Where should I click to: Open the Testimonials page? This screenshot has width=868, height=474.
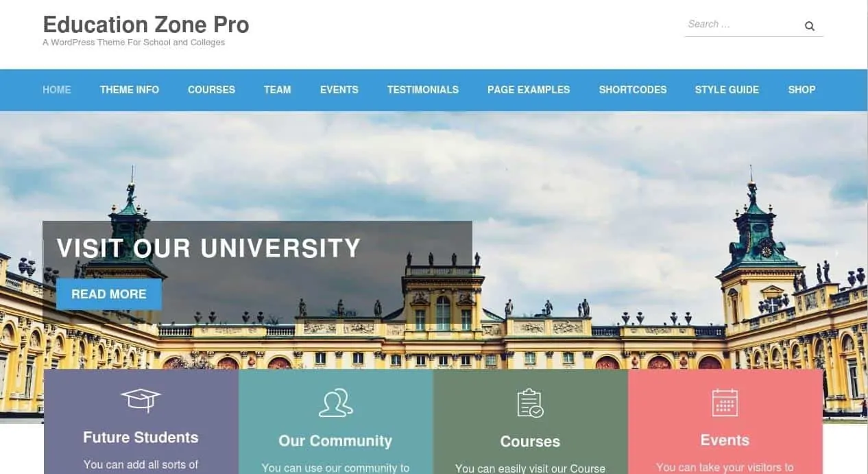point(423,90)
